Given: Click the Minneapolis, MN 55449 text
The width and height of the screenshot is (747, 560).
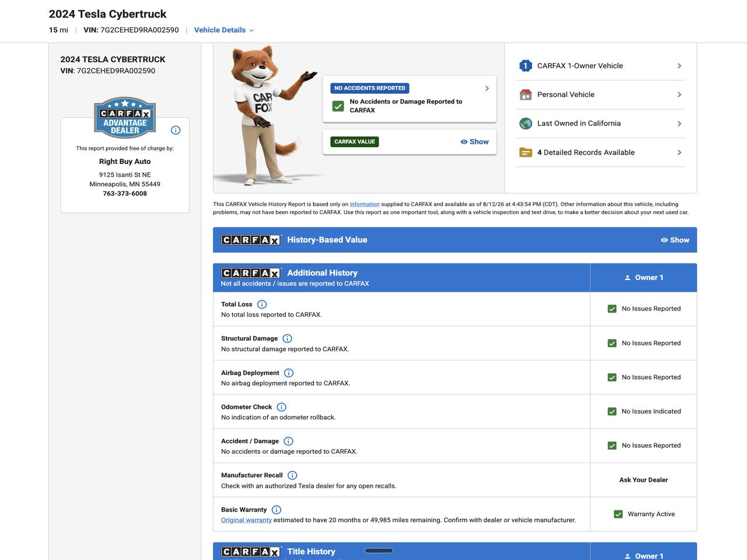Looking at the screenshot, I should pyautogui.click(x=125, y=184).
